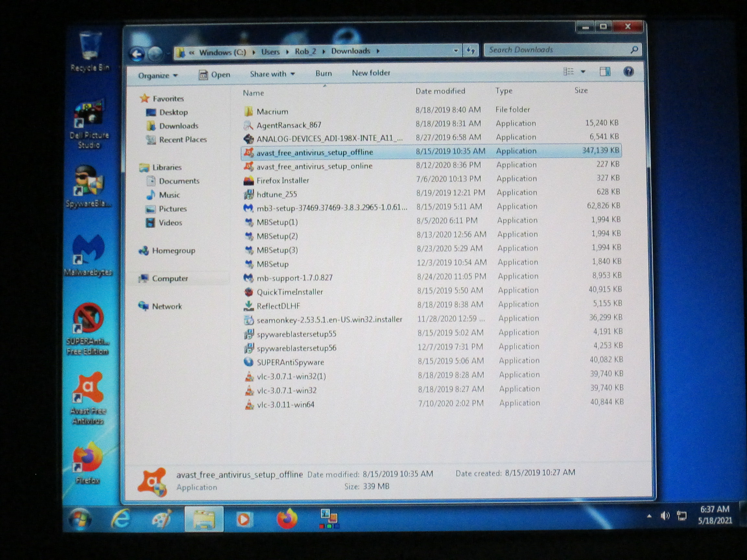Toggle the preview pane button
Image resolution: width=747 pixels, height=560 pixels.
(x=604, y=72)
